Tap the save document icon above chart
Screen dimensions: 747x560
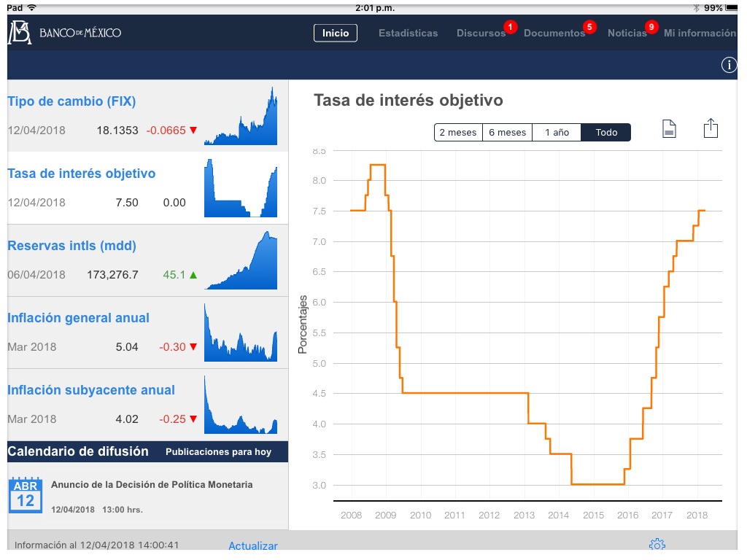(x=669, y=130)
